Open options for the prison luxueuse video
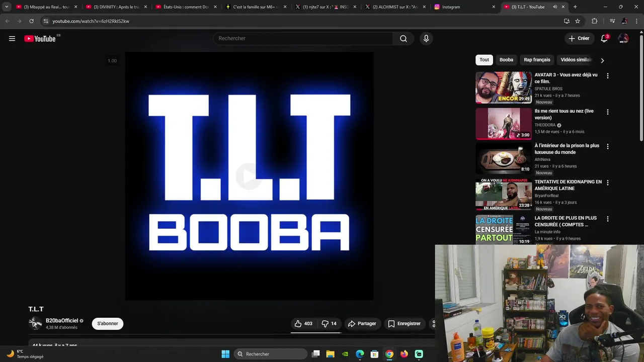This screenshot has width=644, height=362. (607, 146)
